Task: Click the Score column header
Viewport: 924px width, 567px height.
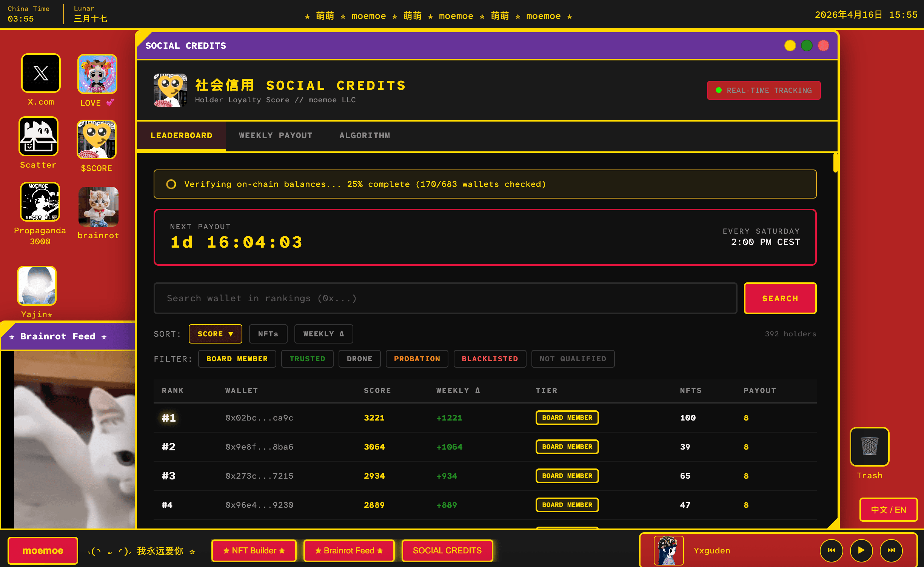Action: coord(377,390)
